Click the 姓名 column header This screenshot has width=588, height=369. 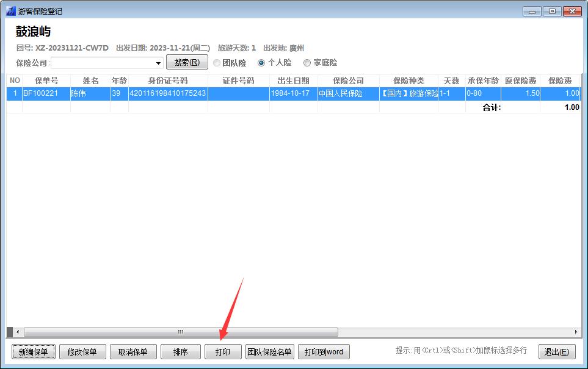click(90, 81)
